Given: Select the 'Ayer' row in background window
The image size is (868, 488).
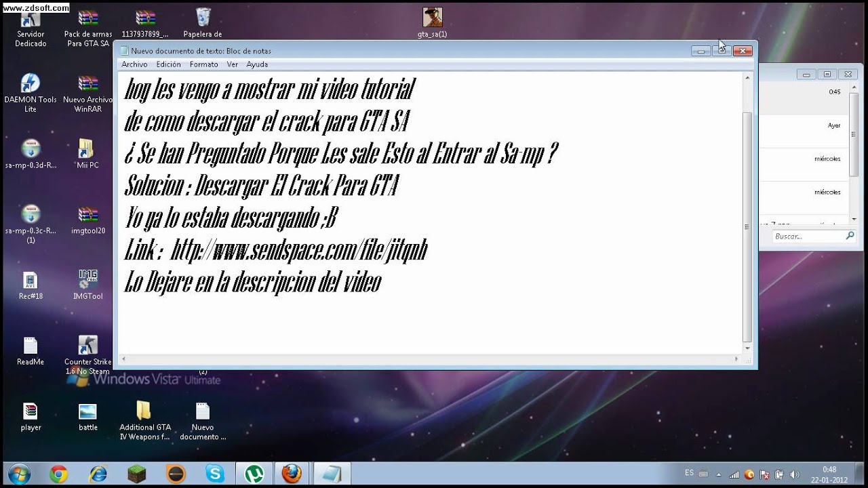Looking at the screenshot, I should [x=804, y=131].
